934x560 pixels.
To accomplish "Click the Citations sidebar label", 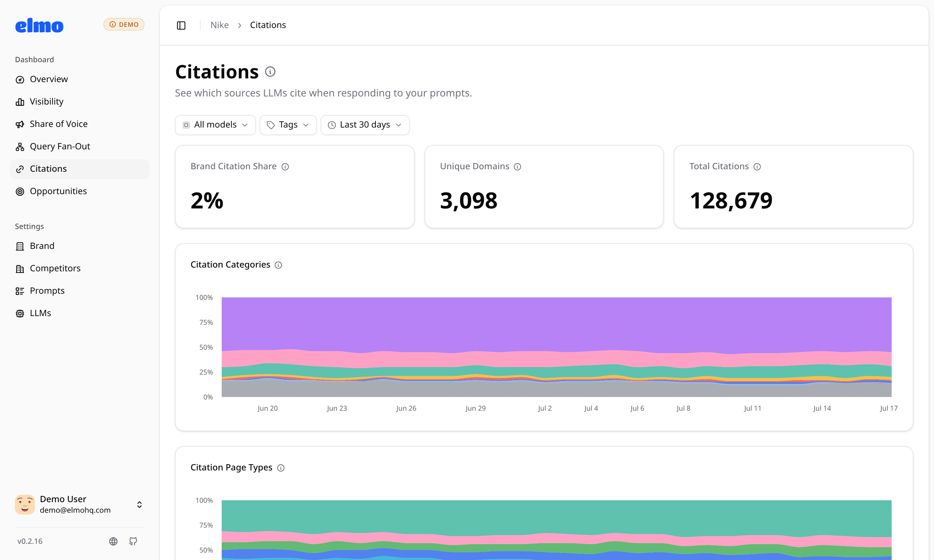I will [x=48, y=169].
